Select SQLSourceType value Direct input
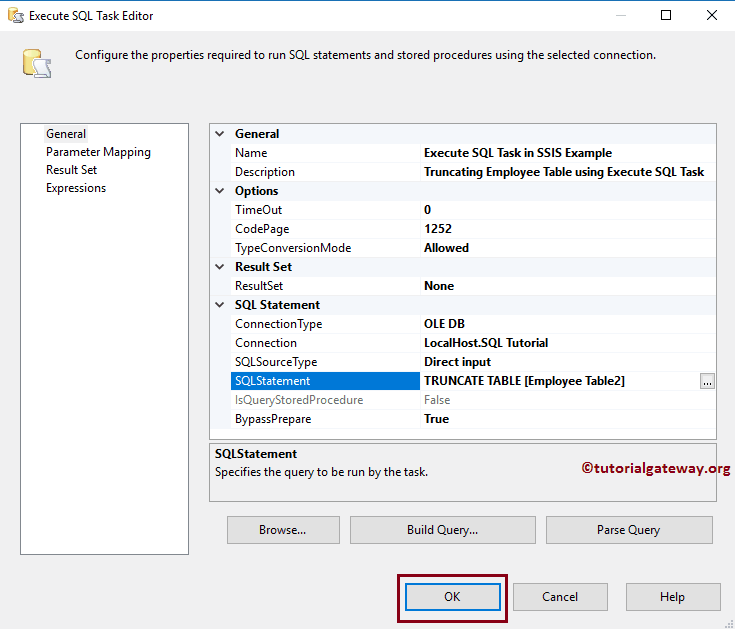 tap(568, 362)
